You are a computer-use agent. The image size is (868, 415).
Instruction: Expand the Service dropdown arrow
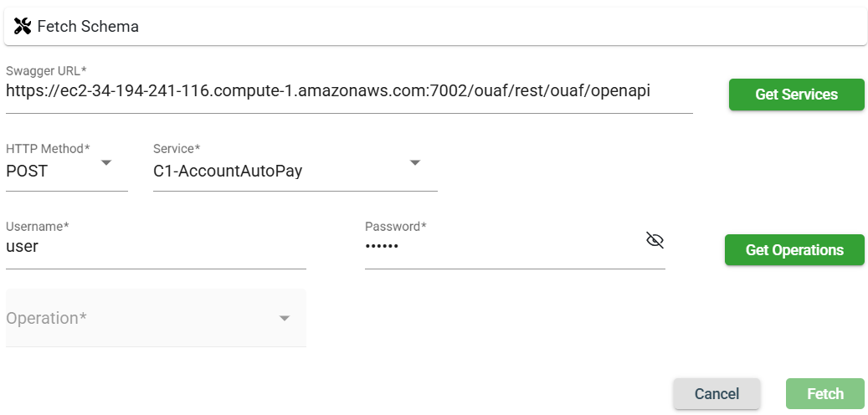point(415,162)
